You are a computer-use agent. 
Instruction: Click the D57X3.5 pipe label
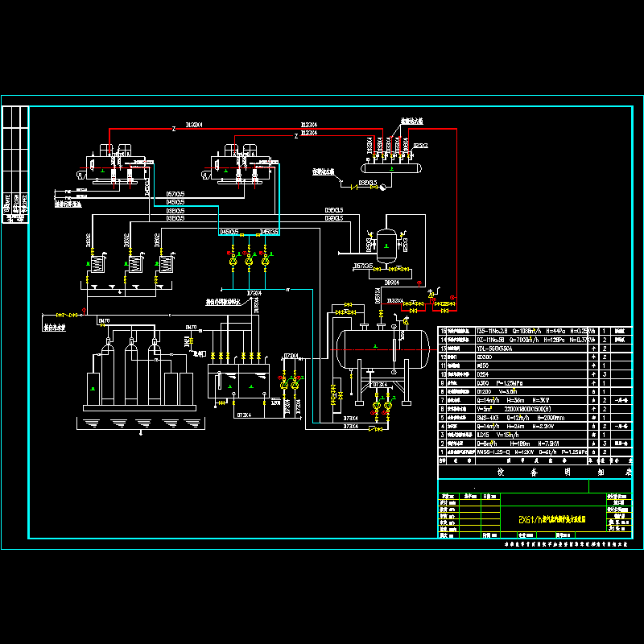click(175, 194)
